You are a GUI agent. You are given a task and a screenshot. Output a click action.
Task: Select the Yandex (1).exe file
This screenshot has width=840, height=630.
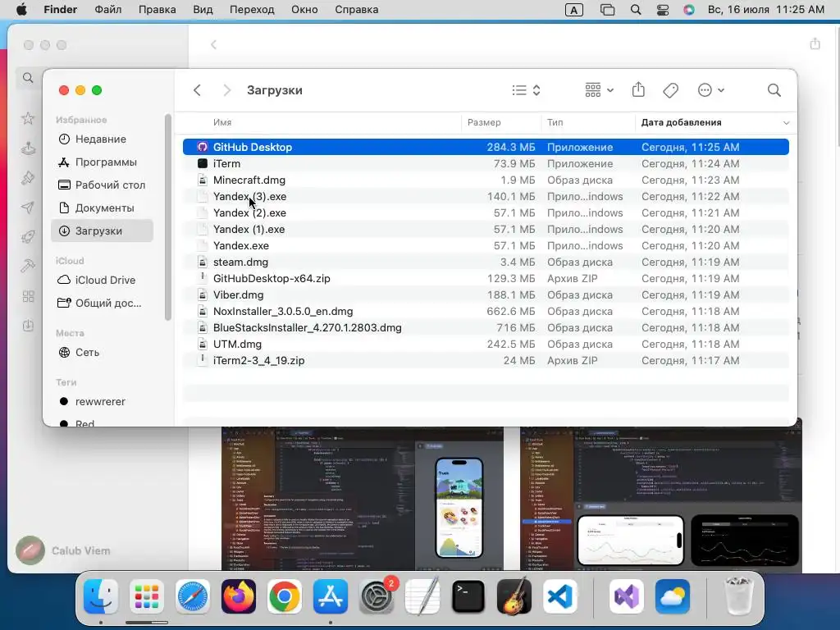(486, 230)
